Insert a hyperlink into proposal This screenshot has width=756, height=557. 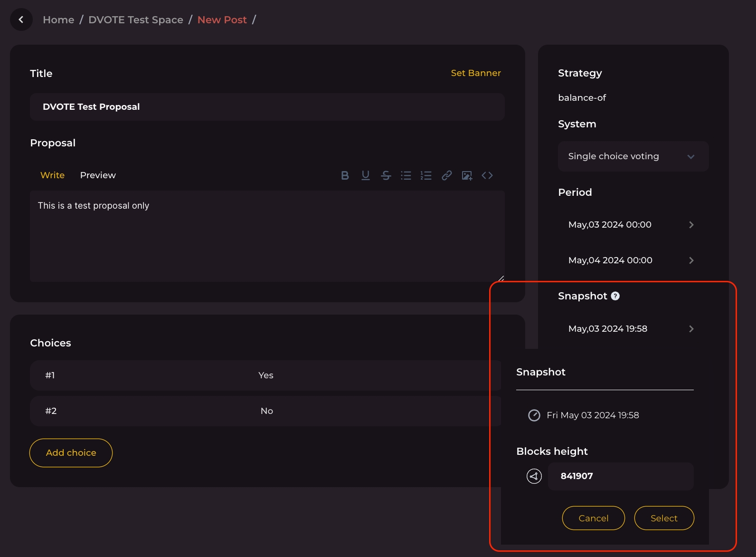pos(446,175)
